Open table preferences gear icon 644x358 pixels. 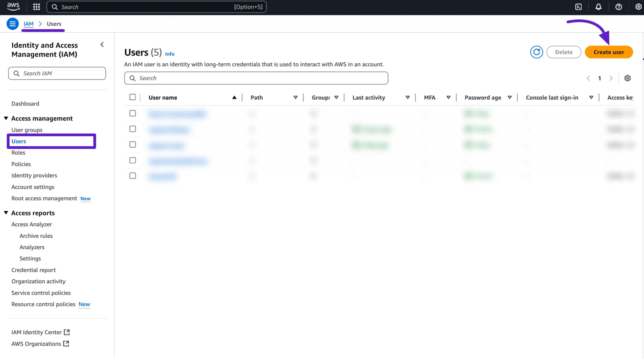click(627, 78)
